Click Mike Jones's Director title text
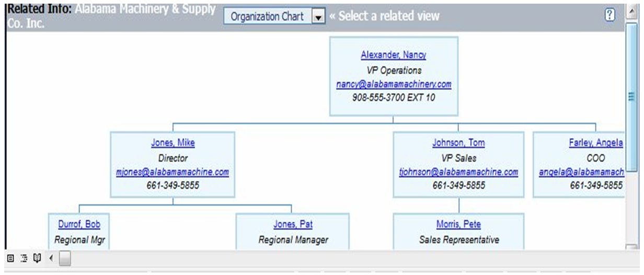Viewport: 644px width, 275px height. [172, 158]
